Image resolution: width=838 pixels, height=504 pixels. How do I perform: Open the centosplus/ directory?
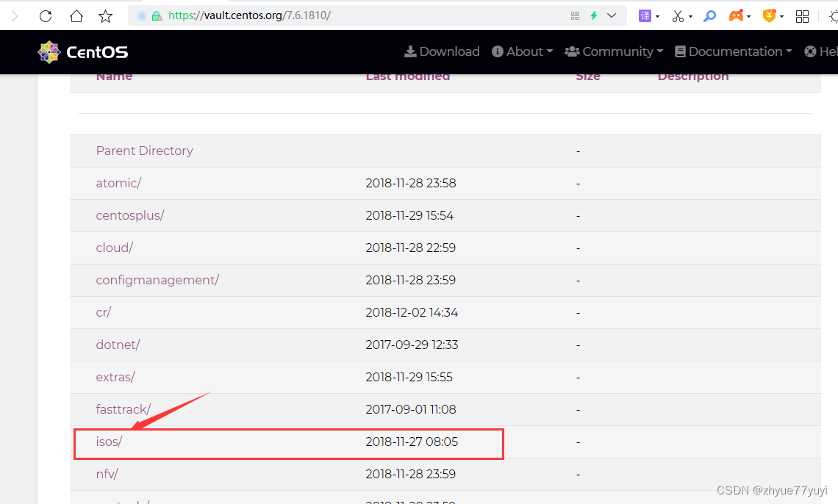pos(130,216)
